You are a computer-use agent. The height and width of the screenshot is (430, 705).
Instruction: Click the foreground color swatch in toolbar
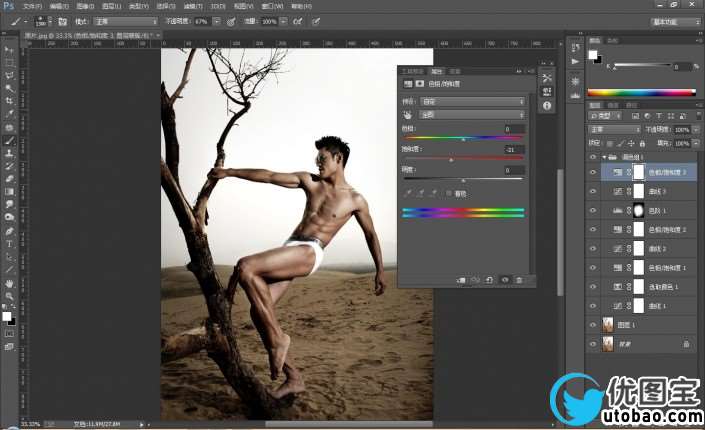pos(7,316)
